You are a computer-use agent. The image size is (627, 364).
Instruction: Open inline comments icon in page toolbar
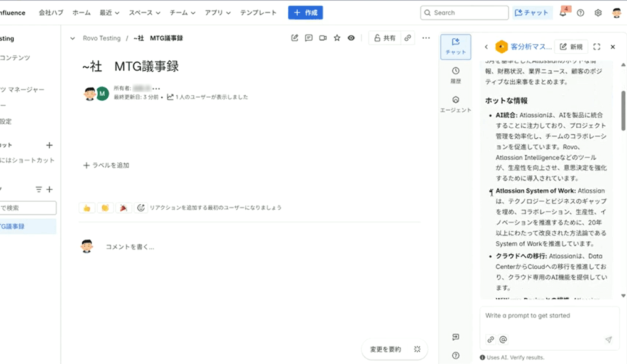[x=308, y=38]
